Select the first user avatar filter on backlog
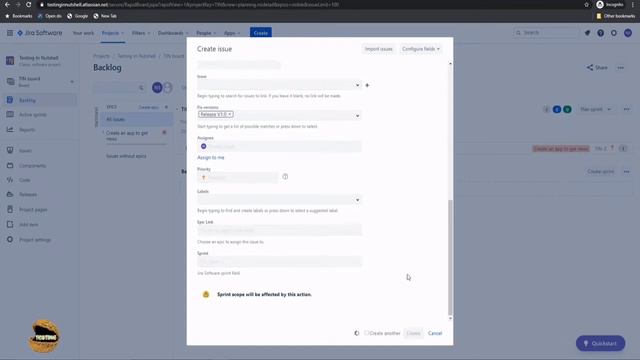 [157, 87]
